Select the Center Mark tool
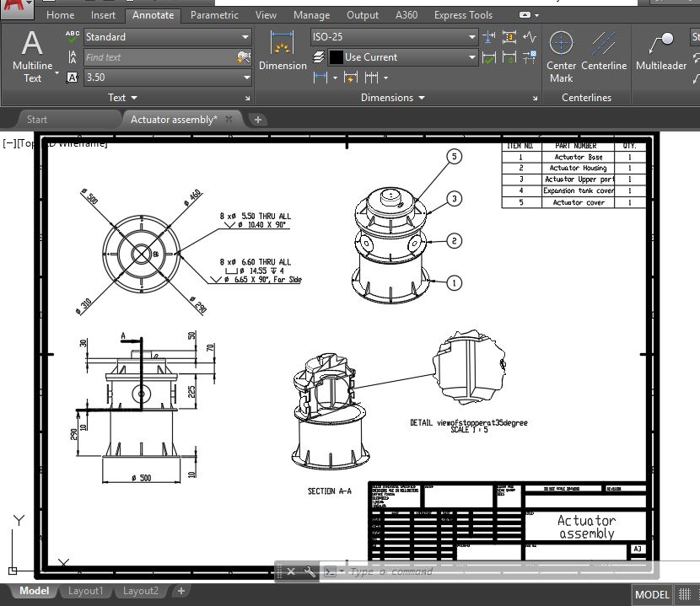Image resolution: width=700 pixels, height=606 pixels. pyautogui.click(x=561, y=56)
